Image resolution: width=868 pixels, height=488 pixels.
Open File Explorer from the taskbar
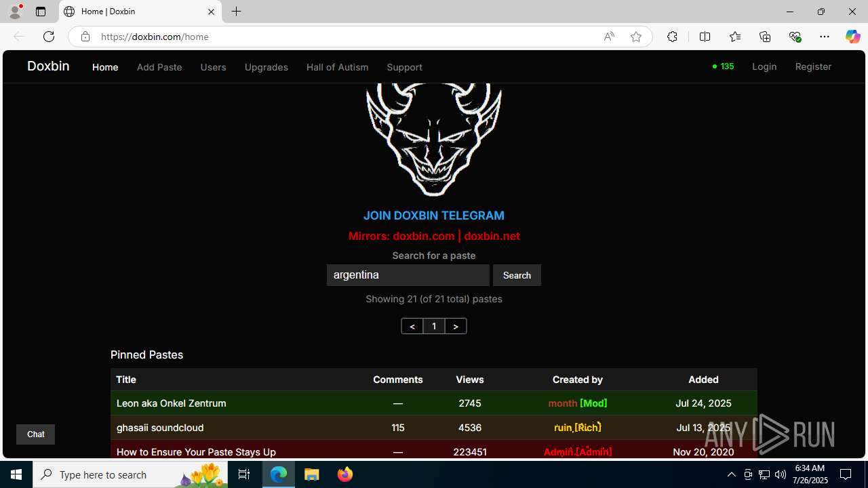tap(312, 474)
